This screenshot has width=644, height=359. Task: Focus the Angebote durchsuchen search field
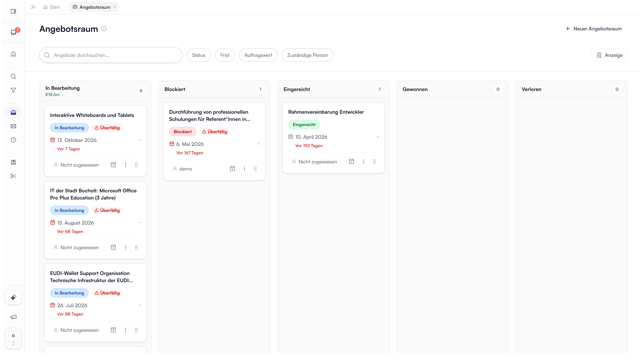coord(111,55)
